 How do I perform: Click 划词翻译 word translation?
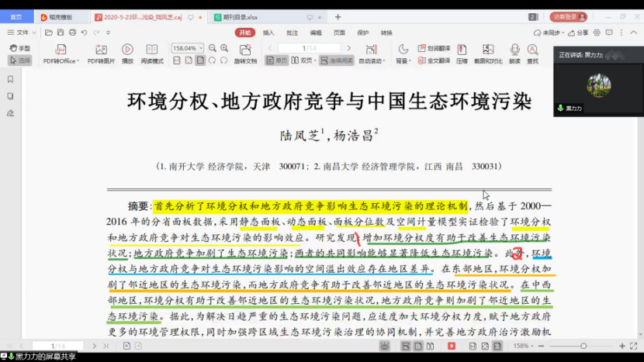point(435,48)
